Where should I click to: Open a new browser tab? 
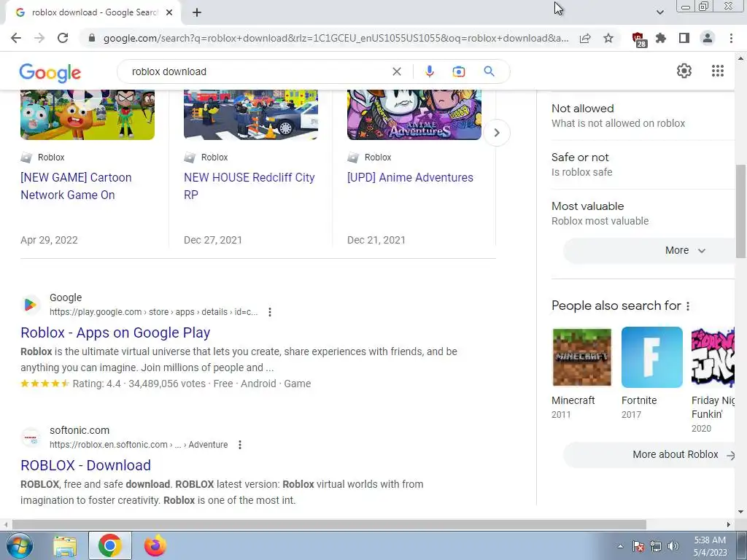coord(197,12)
